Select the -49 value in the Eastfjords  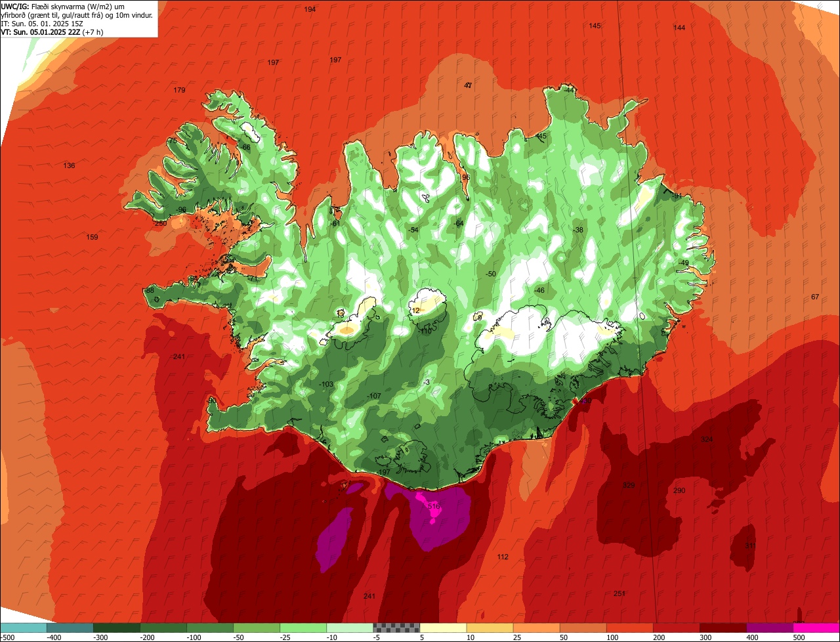(x=684, y=263)
